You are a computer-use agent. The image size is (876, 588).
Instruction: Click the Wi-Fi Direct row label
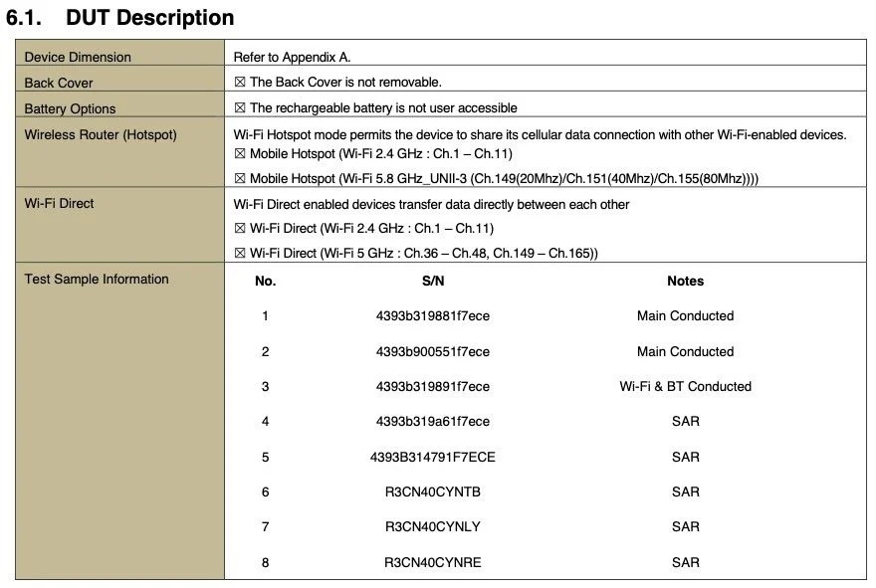click(59, 203)
